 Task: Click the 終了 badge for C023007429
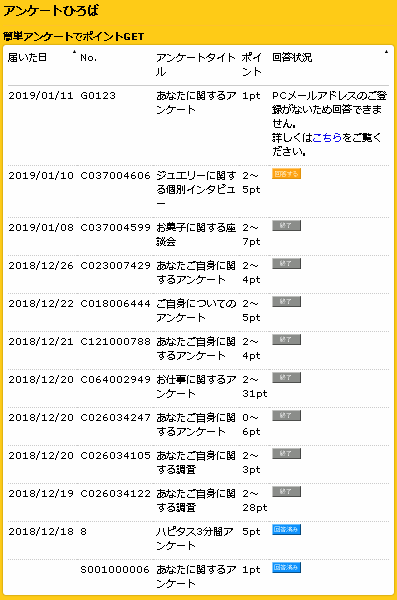286,264
